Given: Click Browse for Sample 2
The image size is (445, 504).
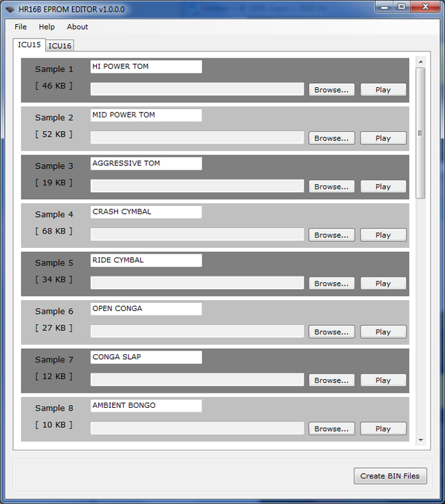Looking at the screenshot, I should (x=332, y=138).
